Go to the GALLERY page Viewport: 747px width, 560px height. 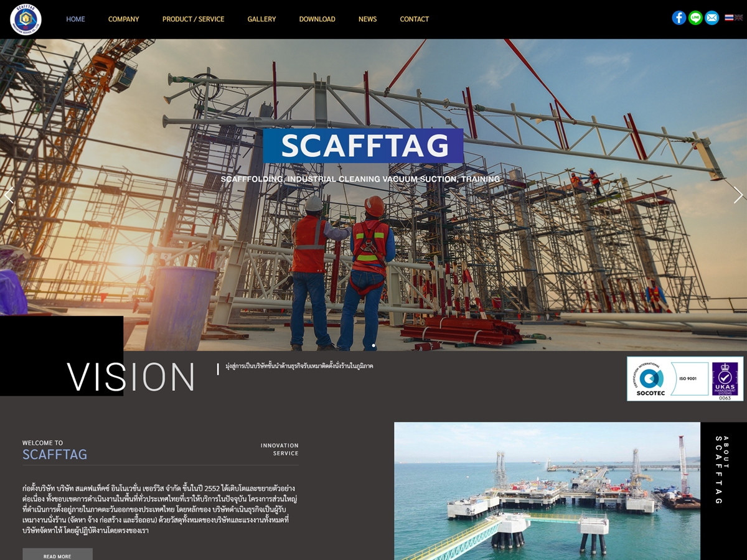coord(261,19)
